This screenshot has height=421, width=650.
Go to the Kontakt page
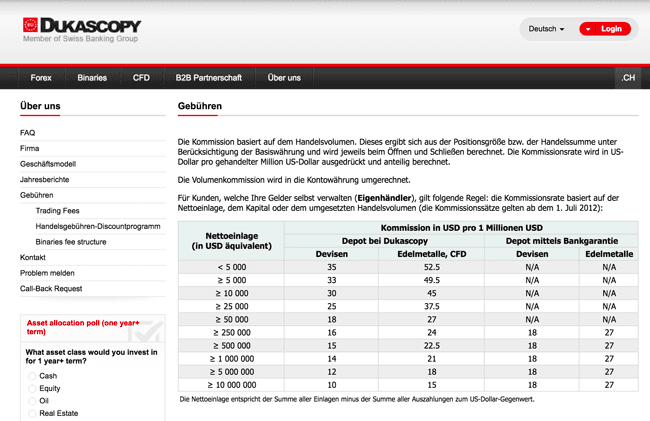tap(33, 258)
